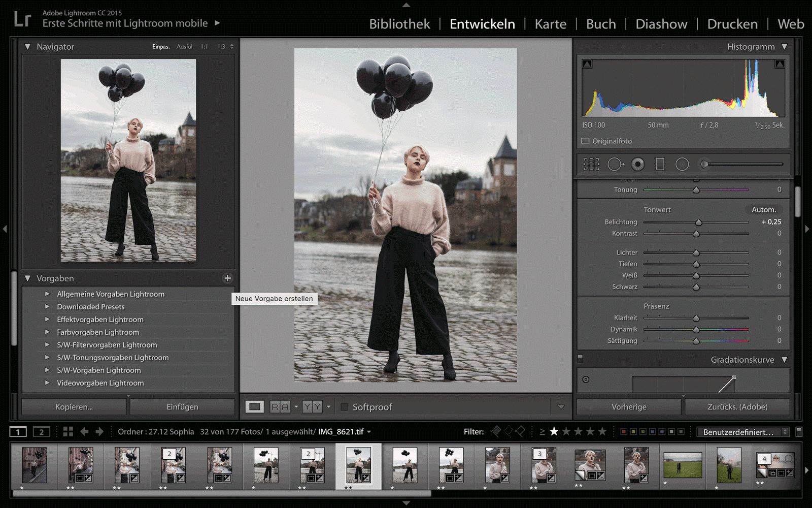The image size is (812, 508).
Task: Collapse the Vorgaben panel
Action: click(27, 278)
